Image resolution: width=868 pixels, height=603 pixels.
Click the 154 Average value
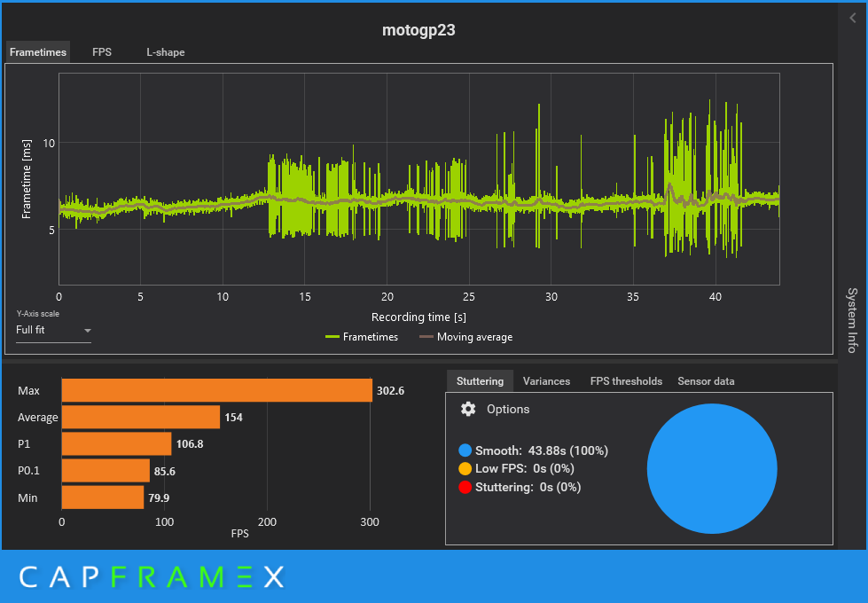coord(233,418)
